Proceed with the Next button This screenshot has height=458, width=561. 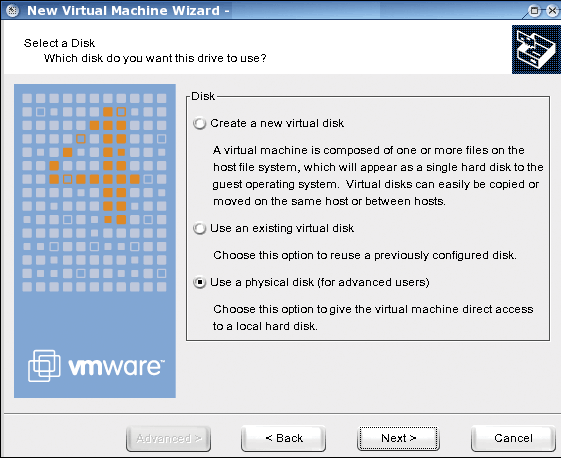coord(399,438)
